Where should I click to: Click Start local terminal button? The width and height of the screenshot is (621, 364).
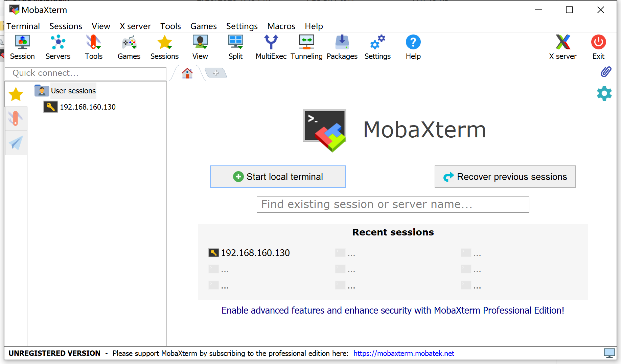(278, 177)
